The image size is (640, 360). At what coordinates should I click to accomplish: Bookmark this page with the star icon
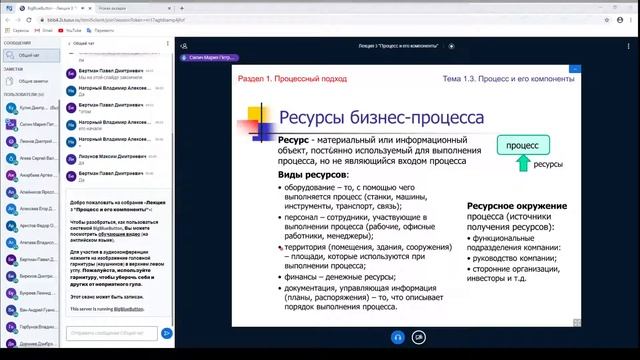click(607, 20)
